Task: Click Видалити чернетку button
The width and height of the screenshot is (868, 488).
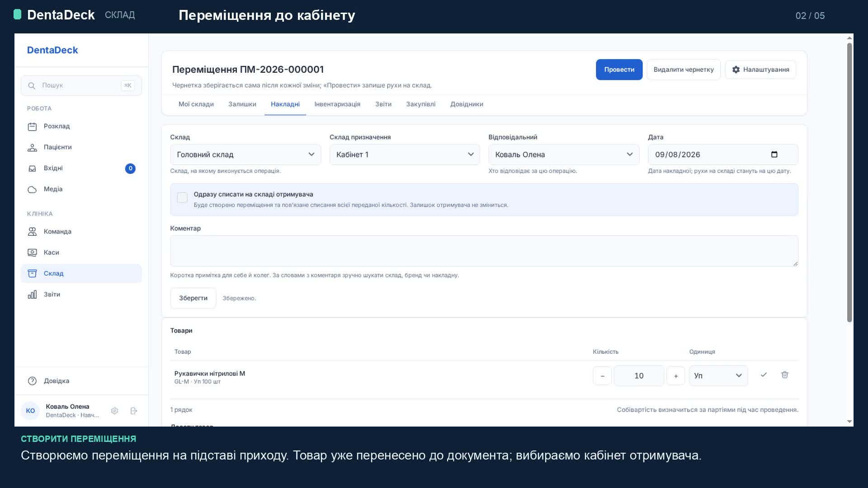Action: (684, 70)
